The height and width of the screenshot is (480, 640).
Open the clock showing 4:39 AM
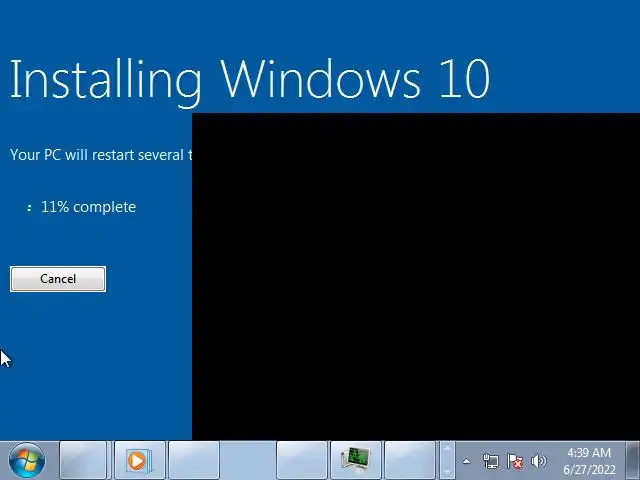[589, 461]
